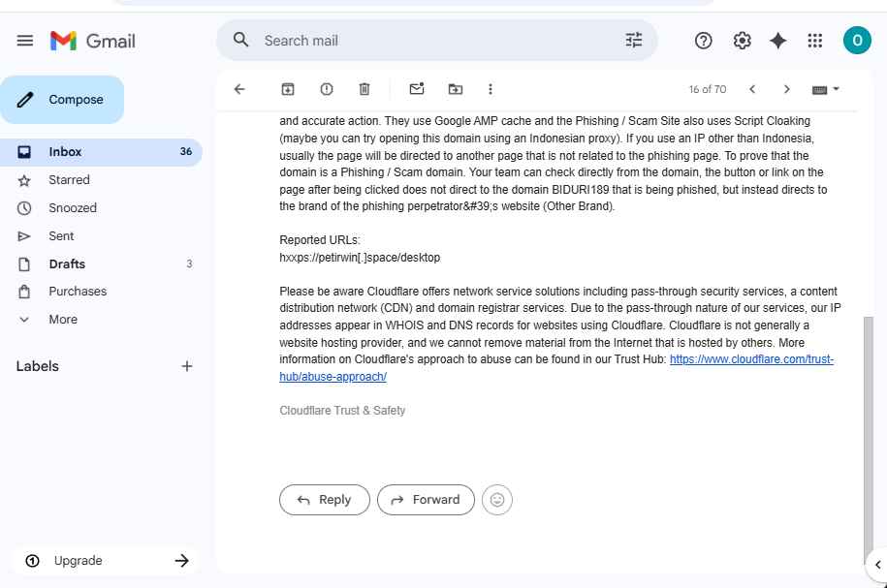Open the main menu hamburger icon

point(25,41)
